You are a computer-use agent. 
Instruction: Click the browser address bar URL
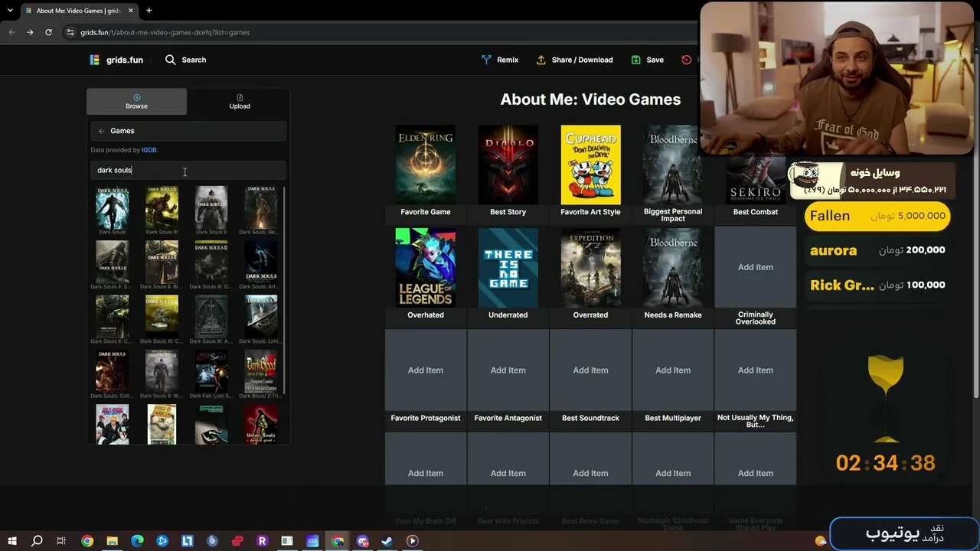[x=165, y=32]
